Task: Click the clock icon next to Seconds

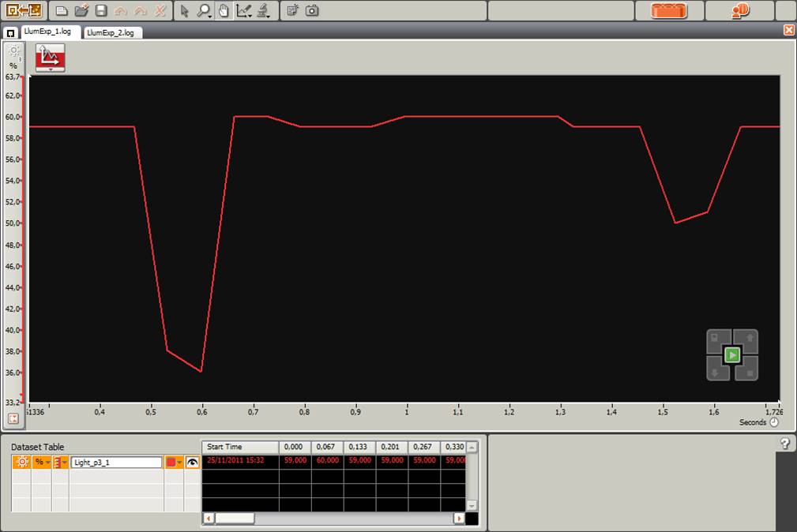Action: point(774,422)
